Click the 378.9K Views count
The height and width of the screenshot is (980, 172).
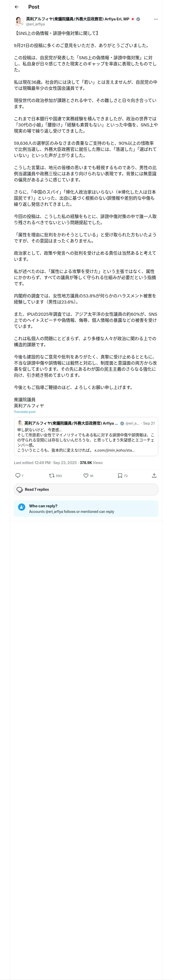[91, 463]
